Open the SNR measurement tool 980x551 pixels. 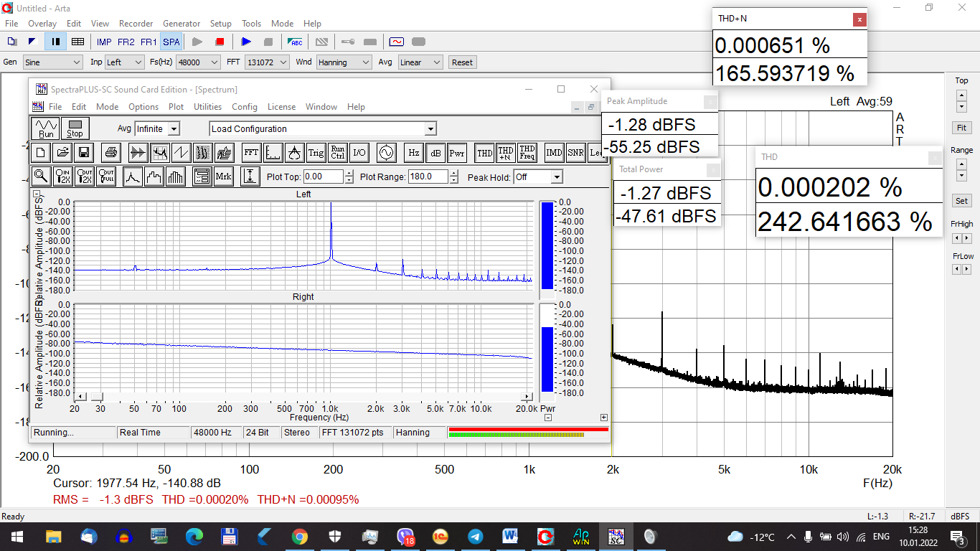[575, 152]
